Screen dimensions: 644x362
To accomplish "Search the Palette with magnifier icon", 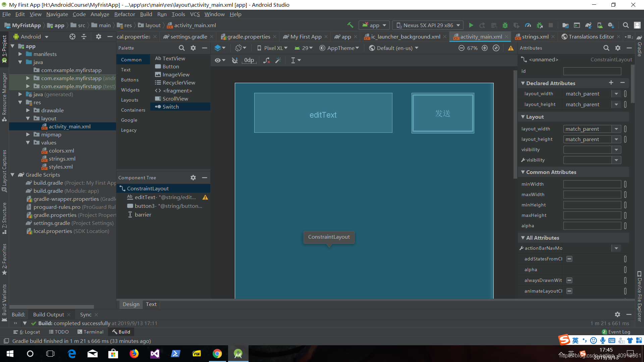I will click(181, 48).
